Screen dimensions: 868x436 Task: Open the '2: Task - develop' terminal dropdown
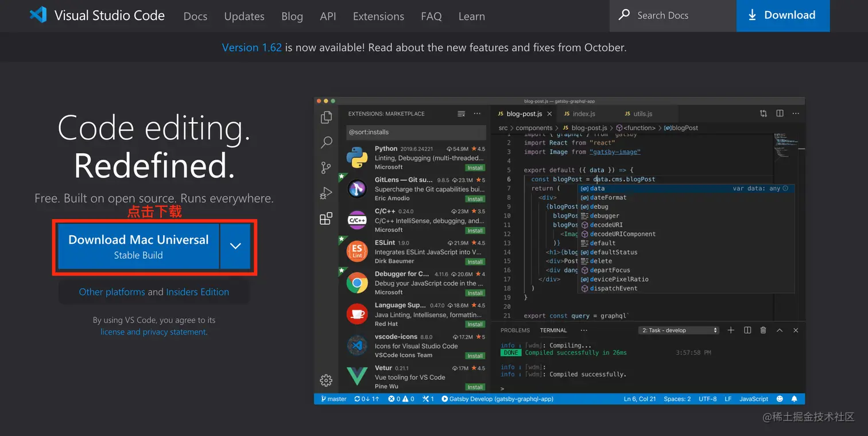tap(679, 330)
